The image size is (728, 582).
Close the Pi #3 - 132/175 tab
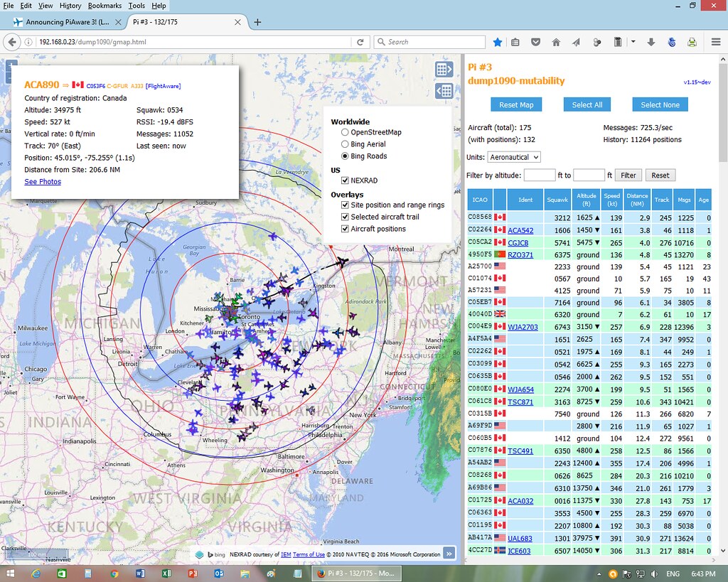click(237, 22)
